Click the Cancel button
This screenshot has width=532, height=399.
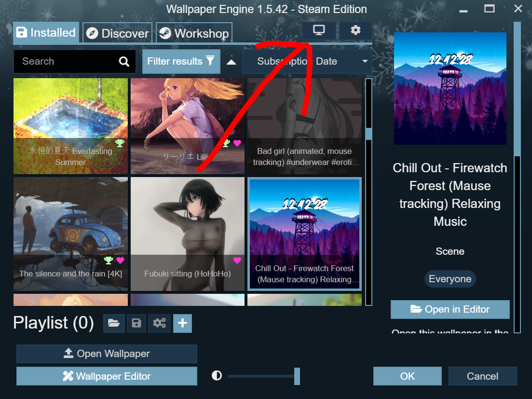[x=482, y=376]
